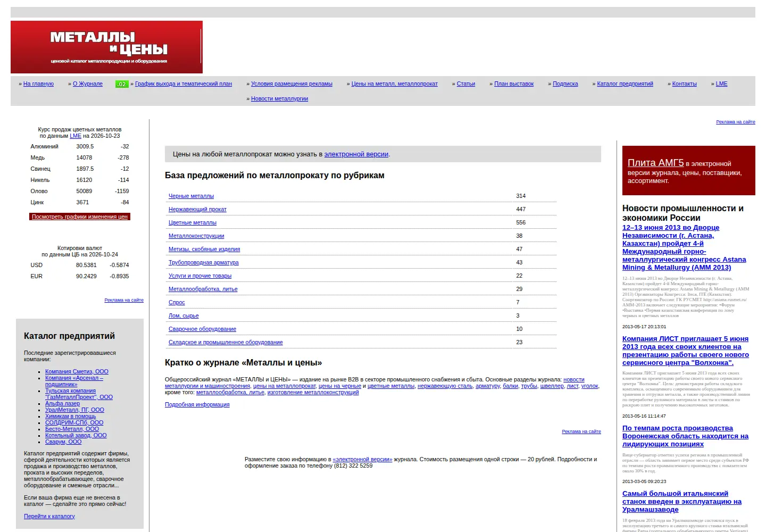Screen dimensions: 766x532
Task: Go to На главную menu link
Action: point(38,84)
